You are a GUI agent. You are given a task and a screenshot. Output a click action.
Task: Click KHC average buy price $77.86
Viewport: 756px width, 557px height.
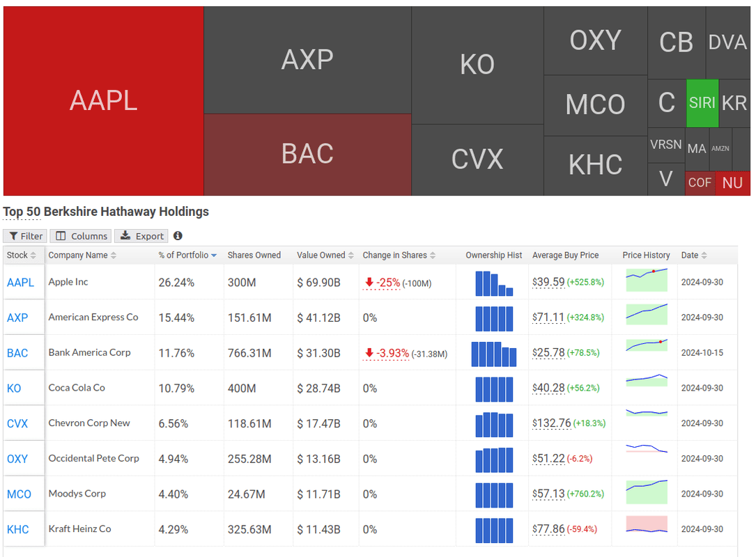[548, 528]
